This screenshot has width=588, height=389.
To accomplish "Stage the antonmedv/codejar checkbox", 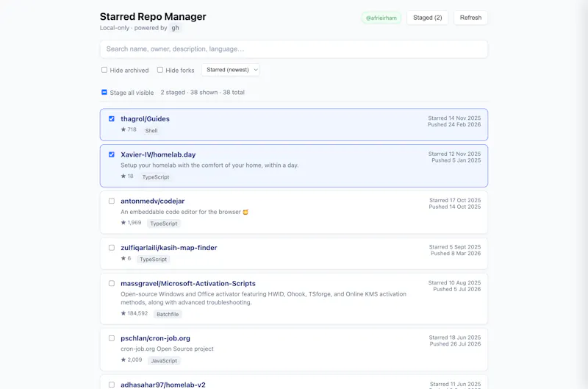I will [x=112, y=201].
